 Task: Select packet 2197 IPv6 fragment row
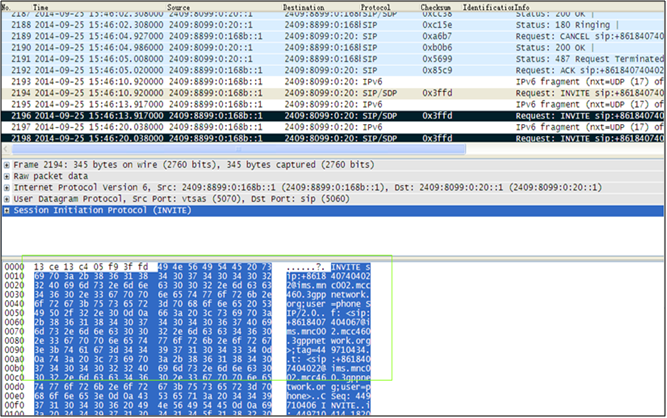333,127
